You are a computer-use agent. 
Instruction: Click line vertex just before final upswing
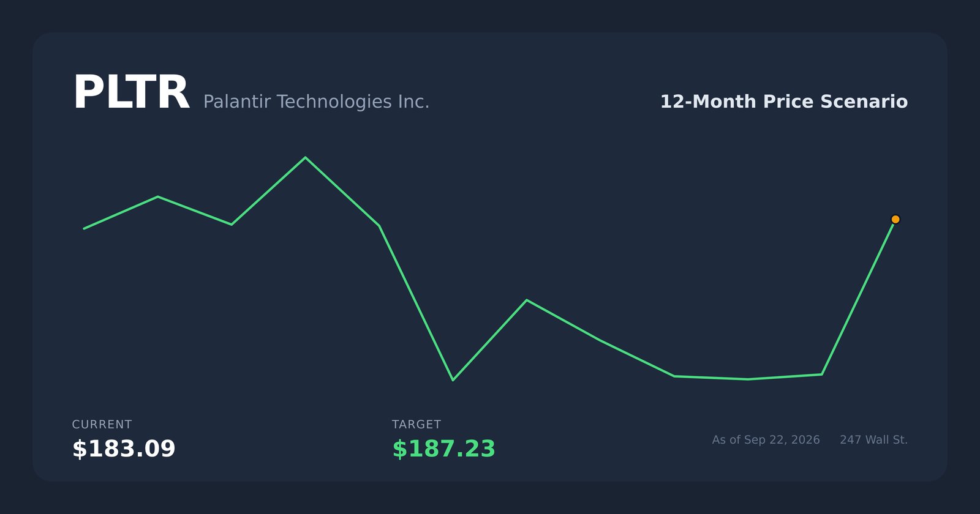821,374
